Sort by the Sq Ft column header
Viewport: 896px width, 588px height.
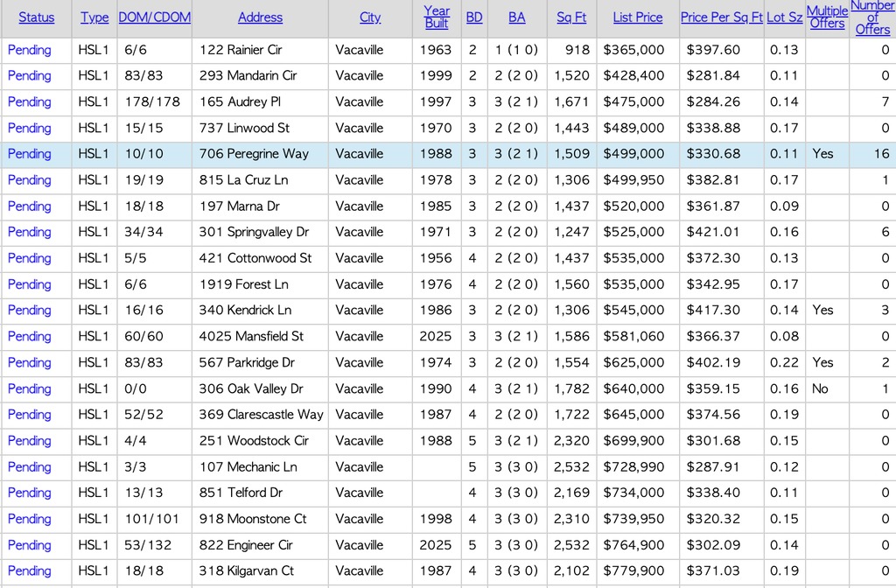pyautogui.click(x=571, y=17)
